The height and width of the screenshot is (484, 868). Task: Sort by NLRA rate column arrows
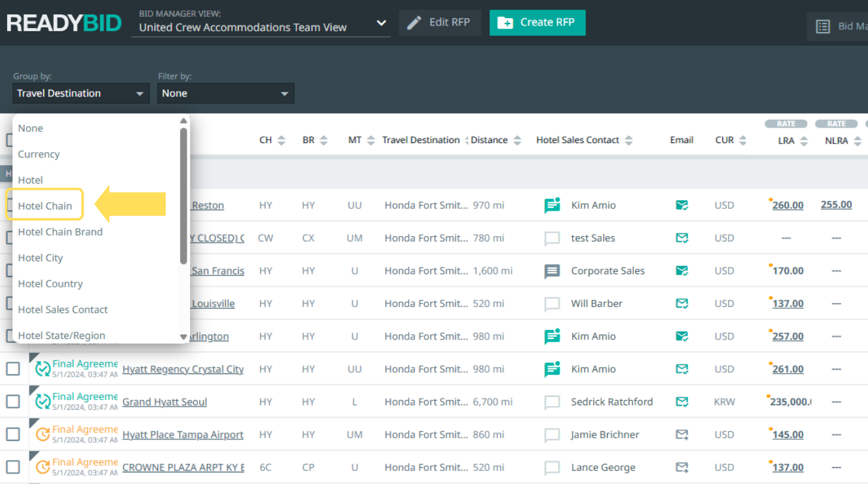858,141
